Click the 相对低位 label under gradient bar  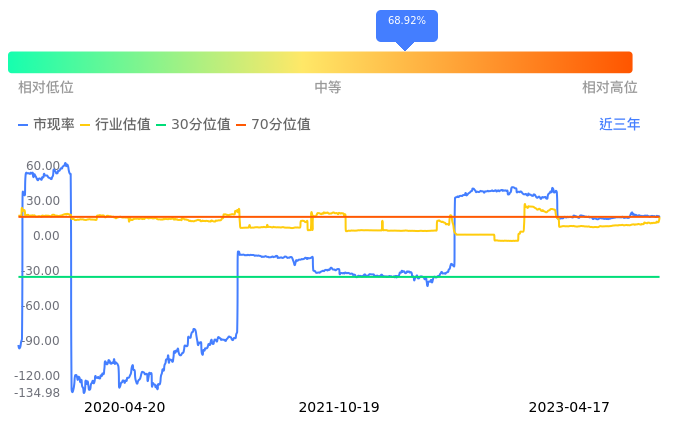click(x=46, y=88)
